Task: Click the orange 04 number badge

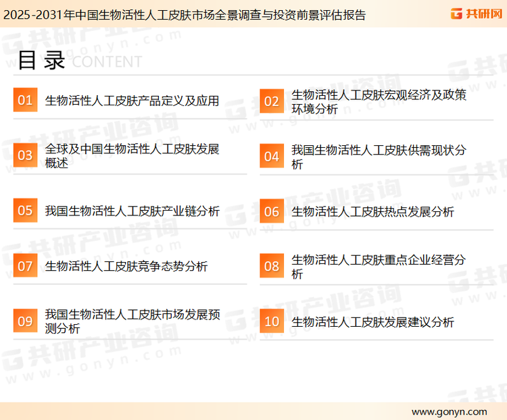Action: [x=272, y=156]
